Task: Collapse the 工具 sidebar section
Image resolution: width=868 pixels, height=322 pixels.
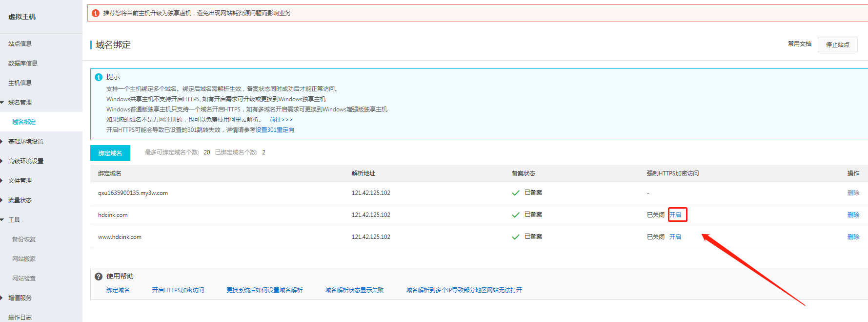Action: point(2,220)
